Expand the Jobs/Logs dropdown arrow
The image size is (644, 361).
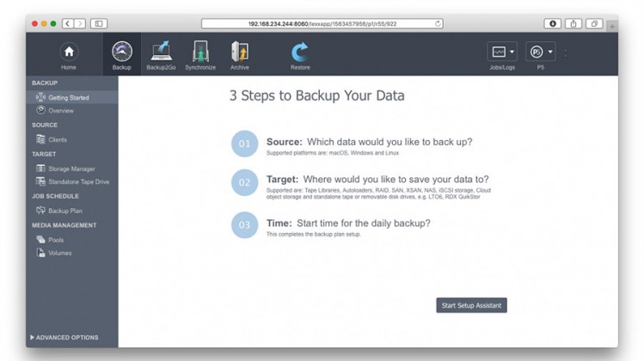[x=512, y=52]
